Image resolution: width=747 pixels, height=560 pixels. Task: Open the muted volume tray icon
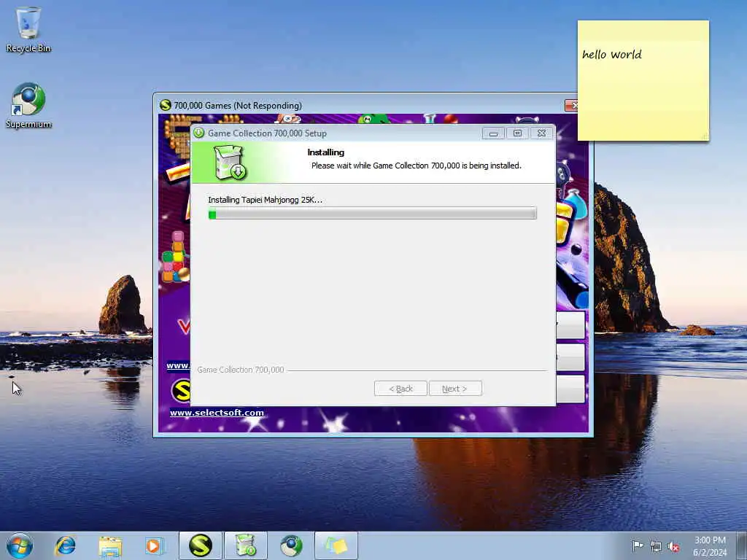[673, 547]
